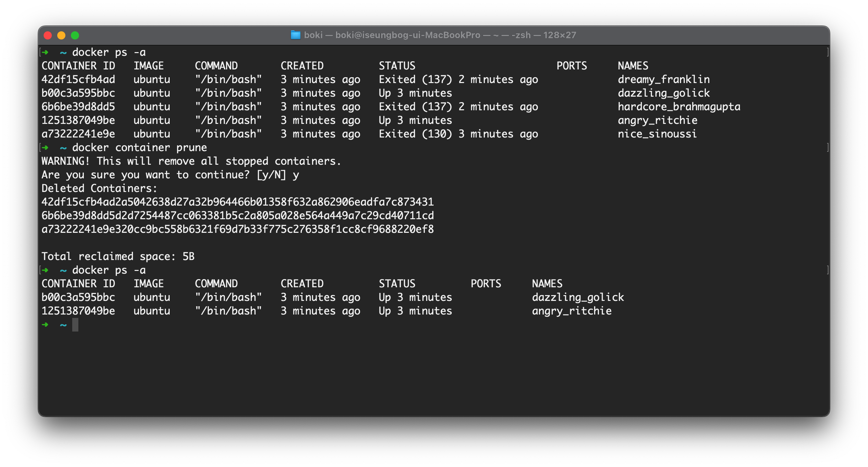Click the prompt arrow before docker container prune
Image resolution: width=868 pixels, height=467 pixels.
pos(45,148)
